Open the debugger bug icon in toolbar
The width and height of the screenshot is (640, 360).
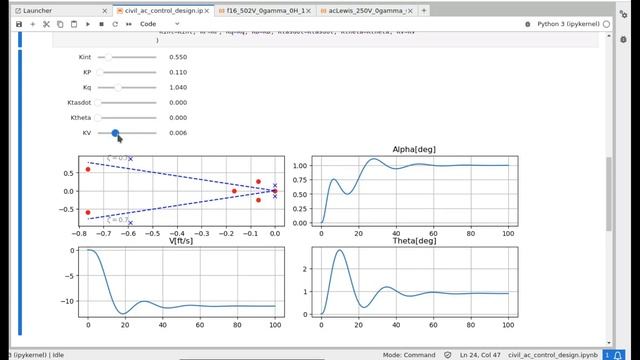(527, 24)
